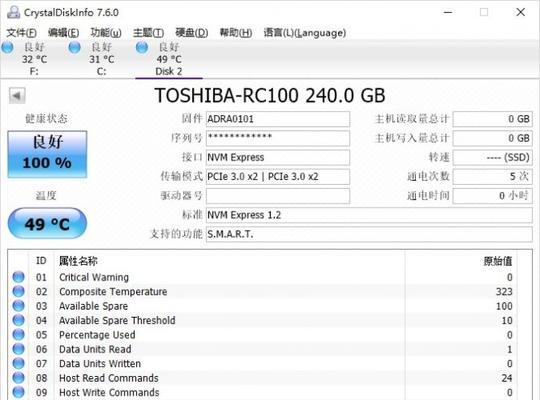
Task: Select the Available Spare Threshold attribute name
Action: click(117, 321)
